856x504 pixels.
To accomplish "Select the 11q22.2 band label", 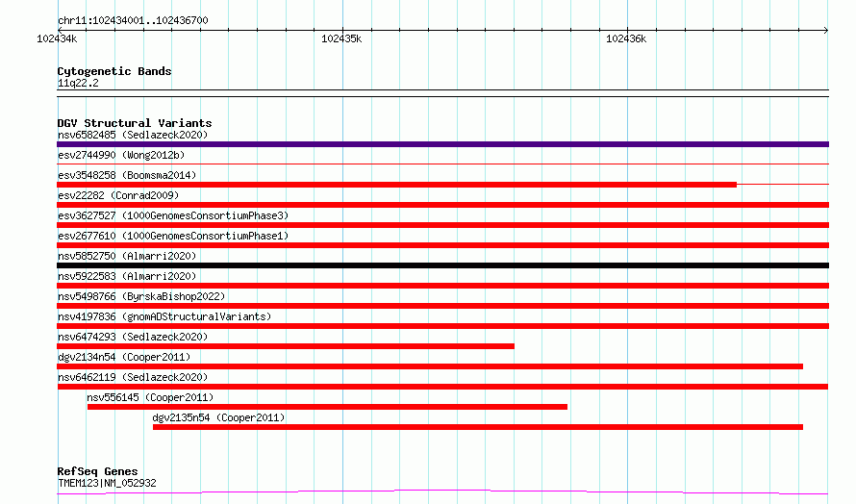I will (x=78, y=83).
